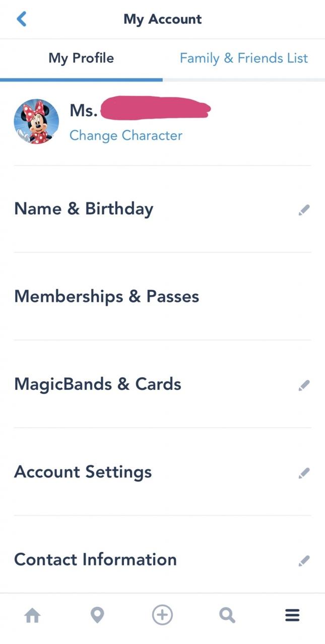Tap the plus circle icon

(x=162, y=615)
